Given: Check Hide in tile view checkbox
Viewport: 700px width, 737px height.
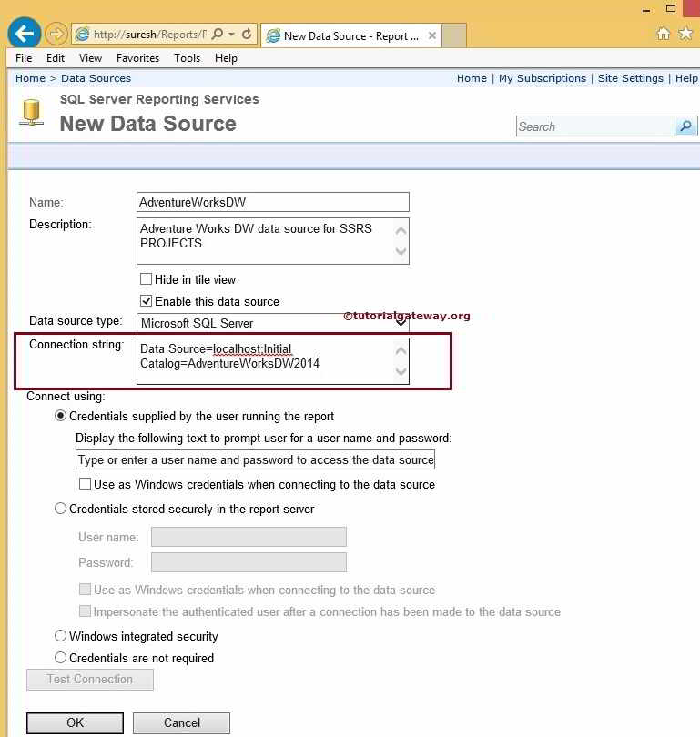Looking at the screenshot, I should 147,279.
